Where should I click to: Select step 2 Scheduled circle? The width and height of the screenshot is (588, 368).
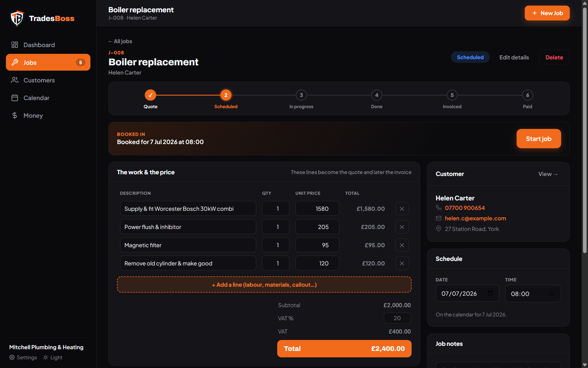point(226,95)
